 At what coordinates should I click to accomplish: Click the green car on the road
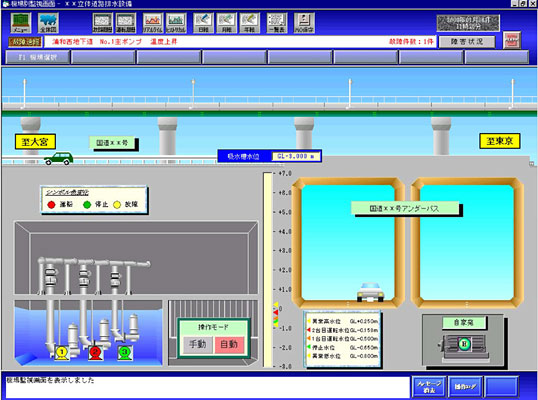tap(59, 158)
